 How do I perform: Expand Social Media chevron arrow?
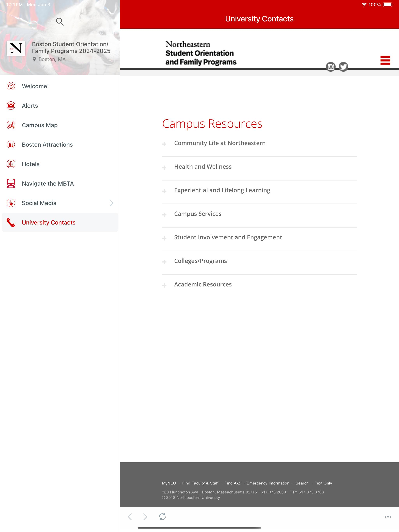(111, 203)
